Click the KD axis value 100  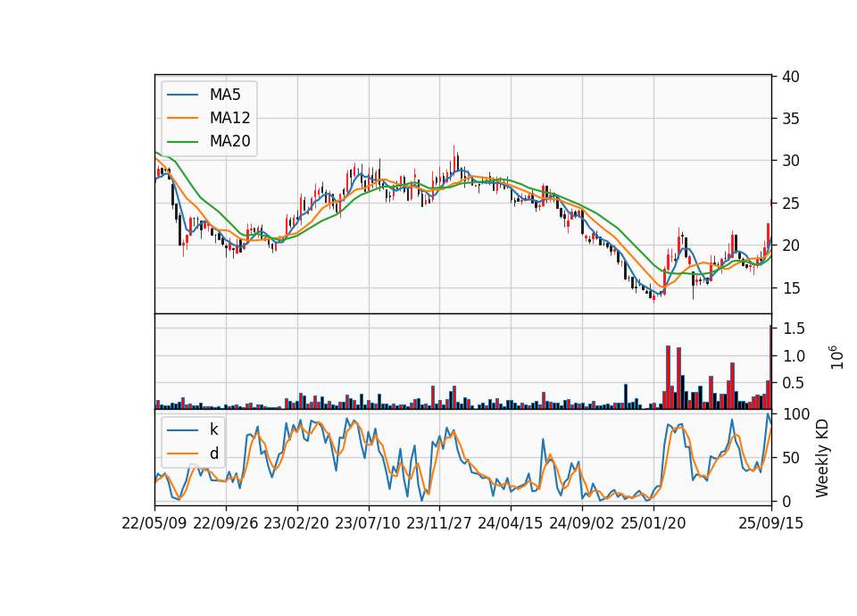[795, 414]
